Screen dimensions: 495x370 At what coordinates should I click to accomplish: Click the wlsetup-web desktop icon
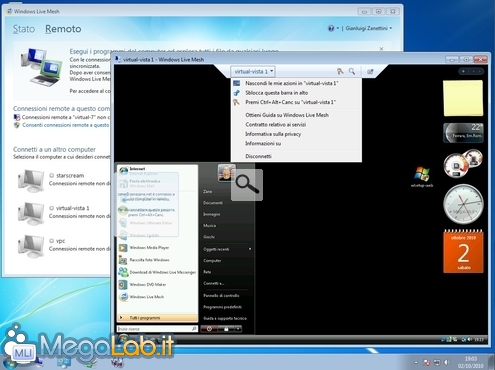point(422,177)
